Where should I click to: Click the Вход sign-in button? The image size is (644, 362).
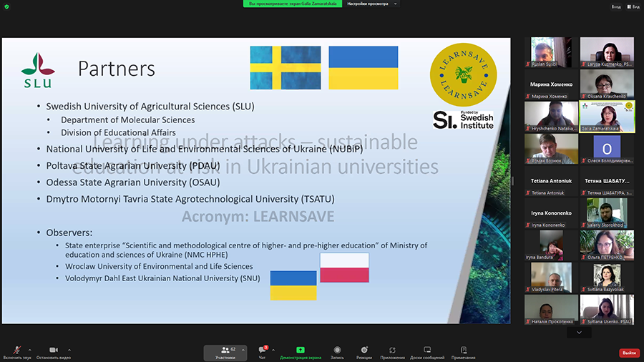pyautogui.click(x=615, y=6)
